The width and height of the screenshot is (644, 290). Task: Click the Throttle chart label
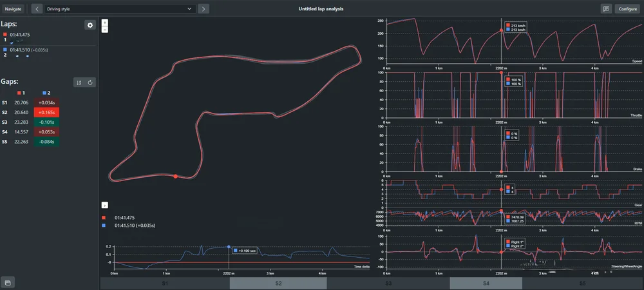[636, 115]
